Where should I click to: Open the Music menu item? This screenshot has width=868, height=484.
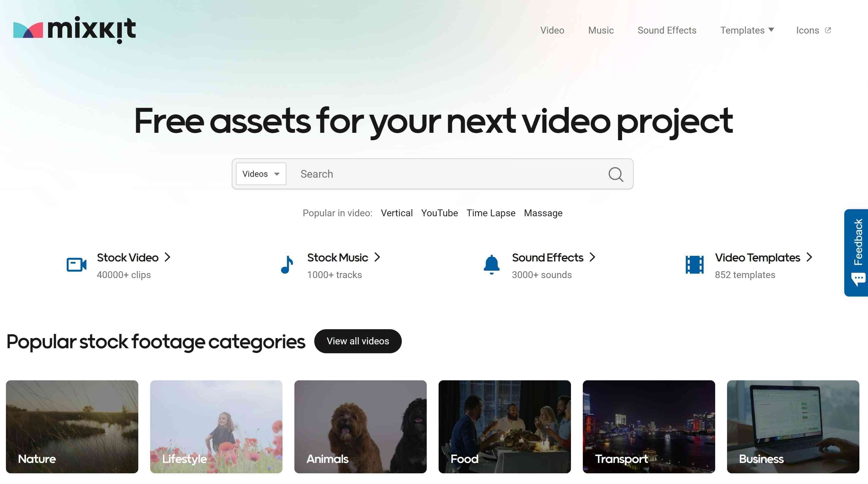[601, 30]
